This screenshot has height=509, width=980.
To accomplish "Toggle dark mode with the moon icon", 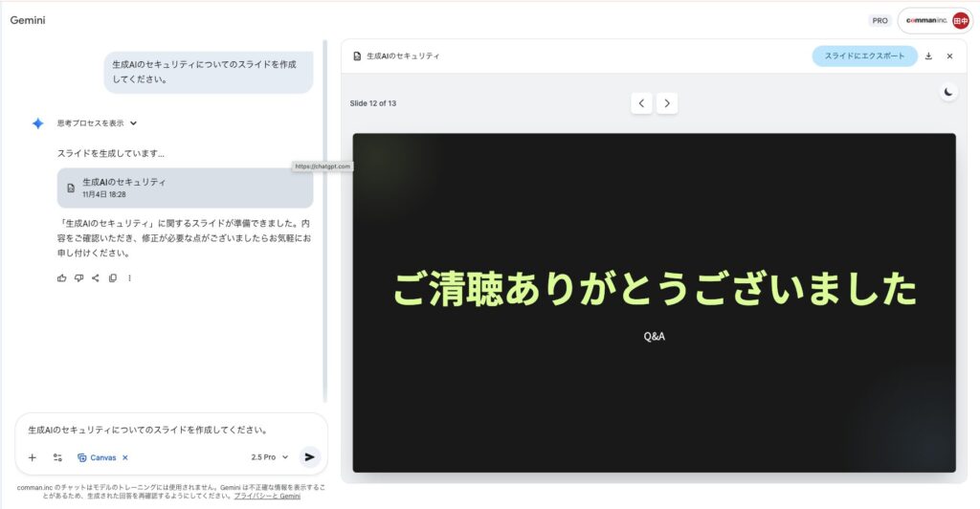I will [x=947, y=92].
